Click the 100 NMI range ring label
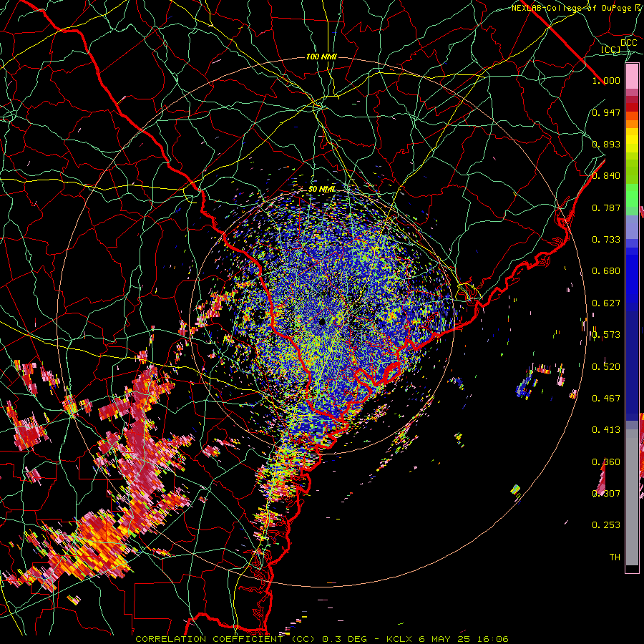The width and height of the screenshot is (644, 644). (321, 57)
